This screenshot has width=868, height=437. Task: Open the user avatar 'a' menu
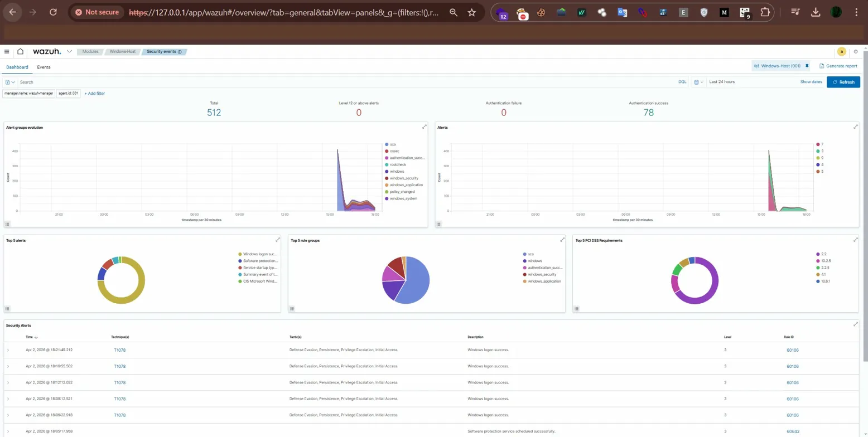(842, 52)
